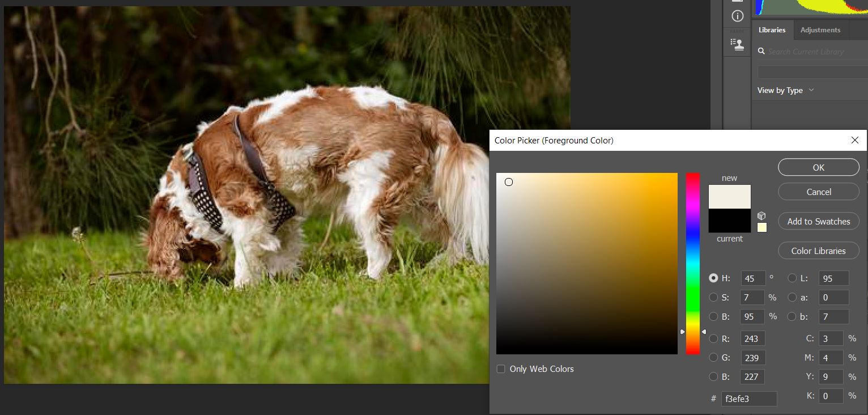Switch to the Libraries tab
This screenshot has width=868, height=415.
[x=772, y=30]
